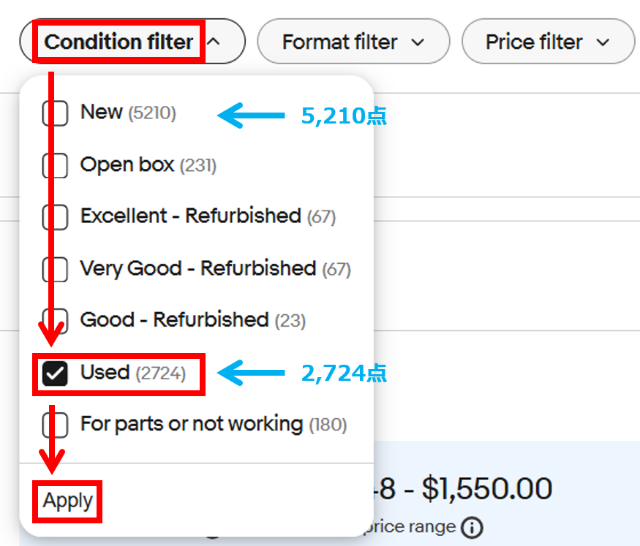640x546 pixels.
Task: Tick the Good - Refurbished checkbox
Action: click(55, 320)
